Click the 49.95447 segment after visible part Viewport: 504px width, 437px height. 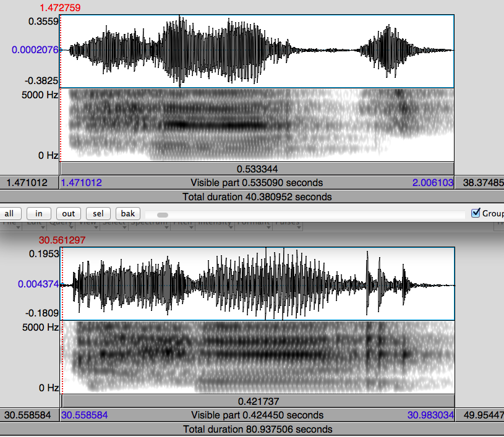pos(479,415)
